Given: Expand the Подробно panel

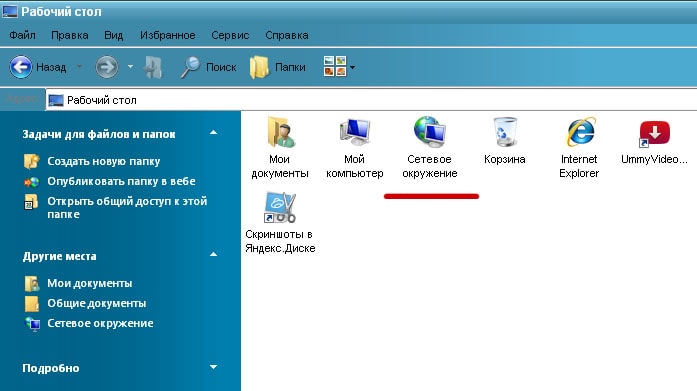Looking at the screenshot, I should click(x=213, y=367).
